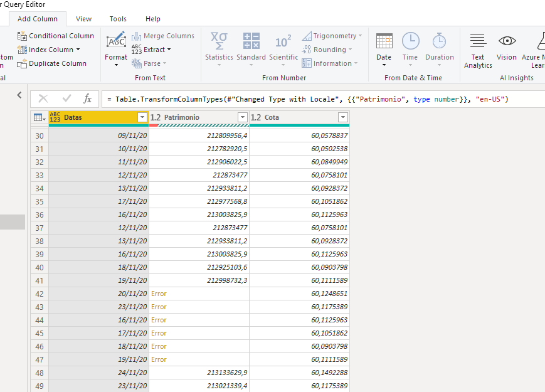545x392 pixels.
Task: Click the Error cell in row 47
Action: tap(199, 359)
